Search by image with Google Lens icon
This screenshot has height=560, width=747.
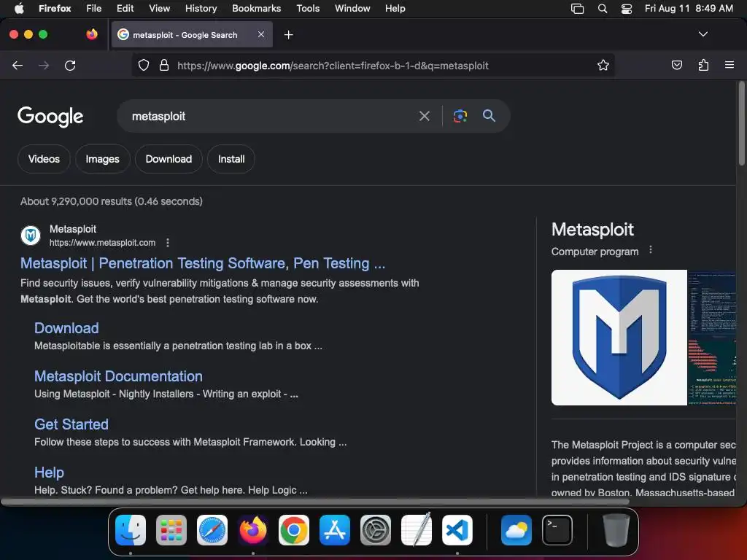click(x=460, y=116)
